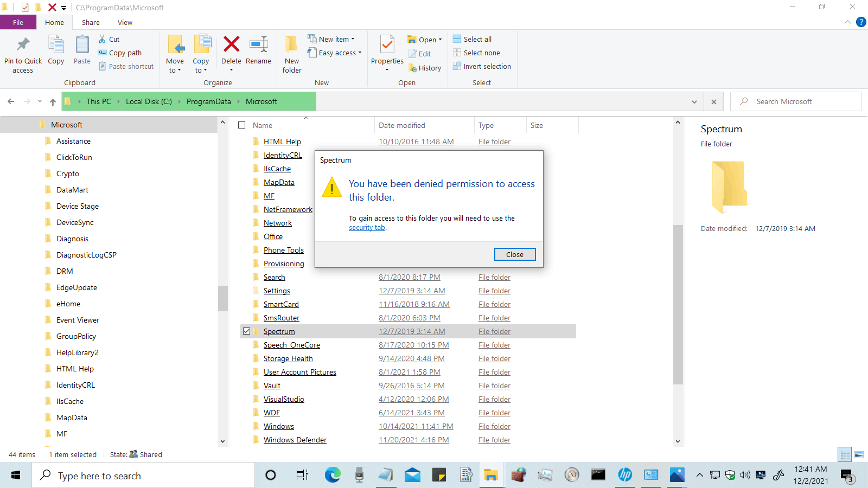Open Microsoft Edge from the taskbar
Image resolution: width=868 pixels, height=488 pixels.
(x=333, y=476)
